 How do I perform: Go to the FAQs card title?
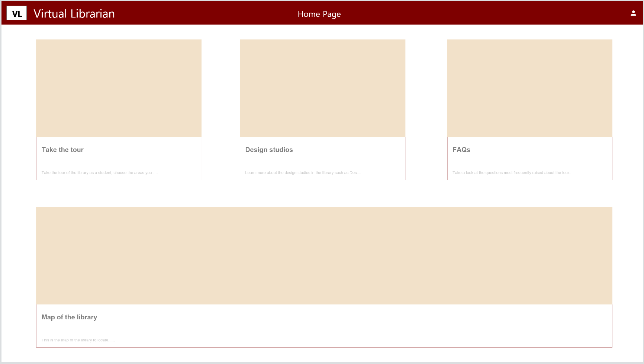pos(461,150)
